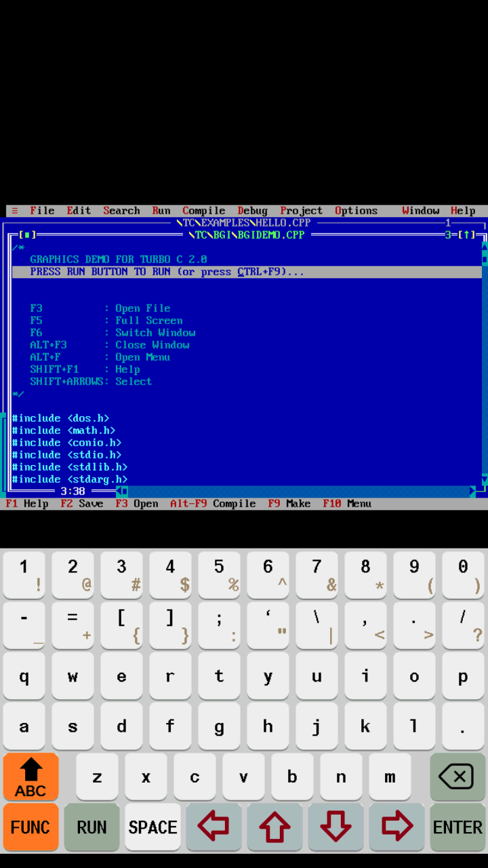Viewport: 488px width, 868px height.
Task: Click the vertical scrollbar down arrow
Action: tap(485, 479)
